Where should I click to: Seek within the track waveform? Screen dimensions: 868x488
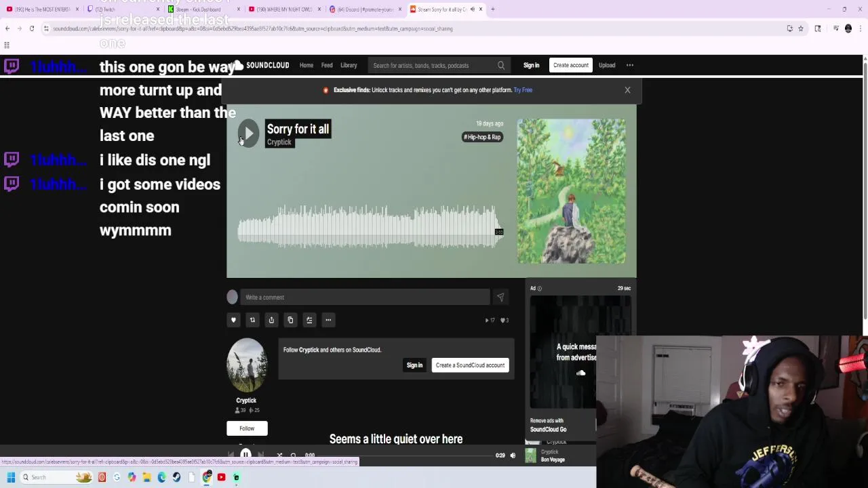370,225
